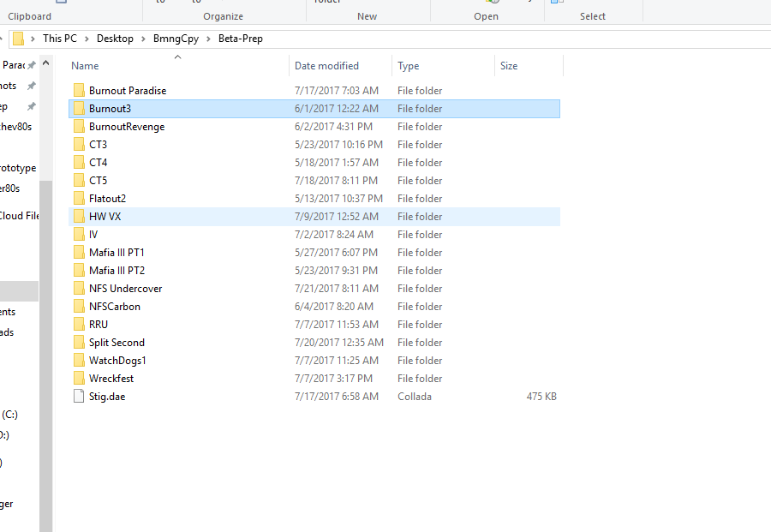Click the CT4 folder icon
Image resolution: width=771 pixels, height=532 pixels.
pyautogui.click(x=79, y=162)
